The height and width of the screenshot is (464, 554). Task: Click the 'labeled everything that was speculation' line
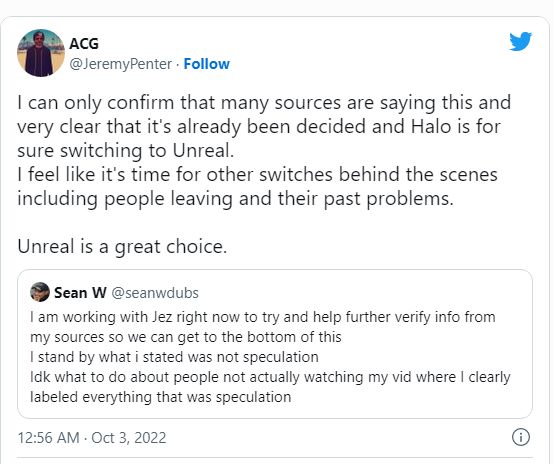click(161, 397)
